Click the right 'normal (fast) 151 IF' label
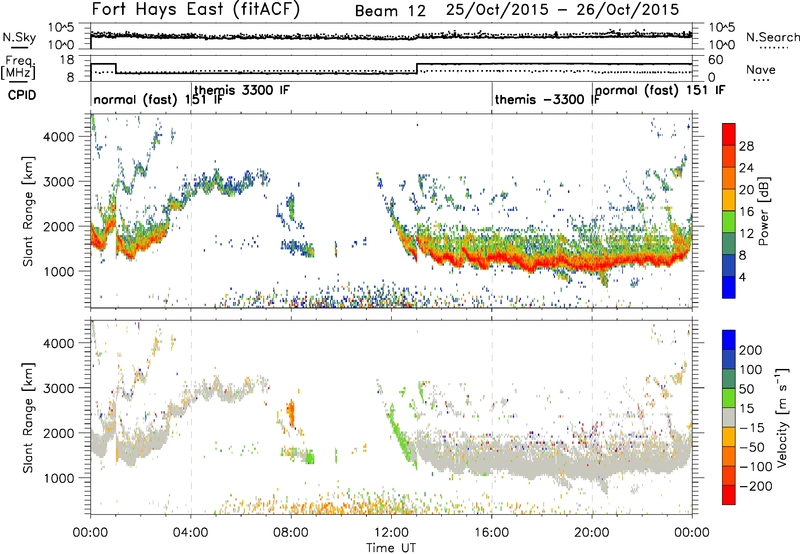 tap(660, 90)
